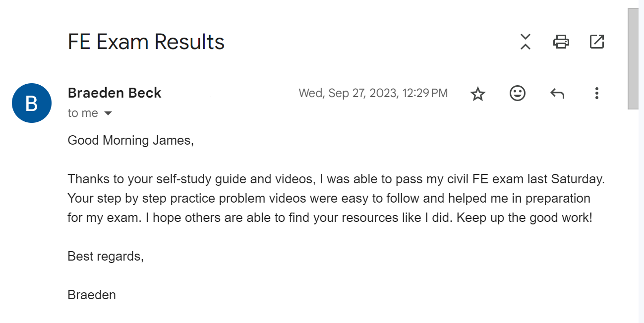Open the three-dot More options menu
Viewport: 644px width, 323px height.
pyautogui.click(x=597, y=93)
